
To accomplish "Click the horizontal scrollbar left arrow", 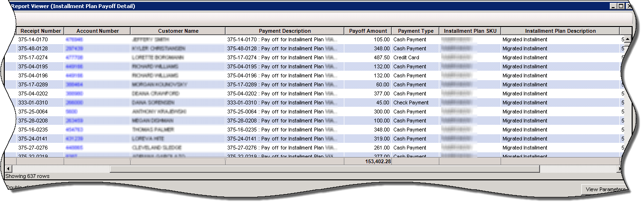I will [x=8, y=169].
